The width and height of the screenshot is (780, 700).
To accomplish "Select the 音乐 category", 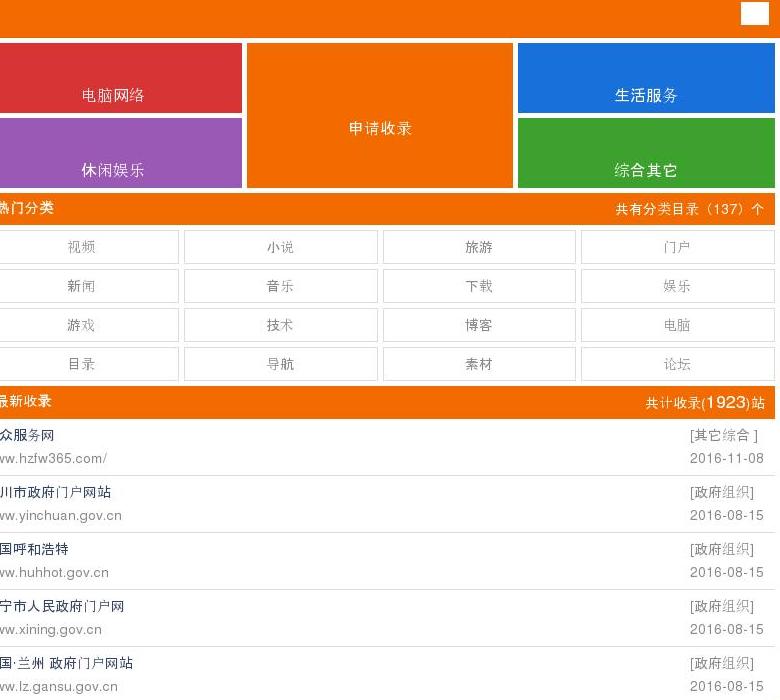I will pos(281,286).
